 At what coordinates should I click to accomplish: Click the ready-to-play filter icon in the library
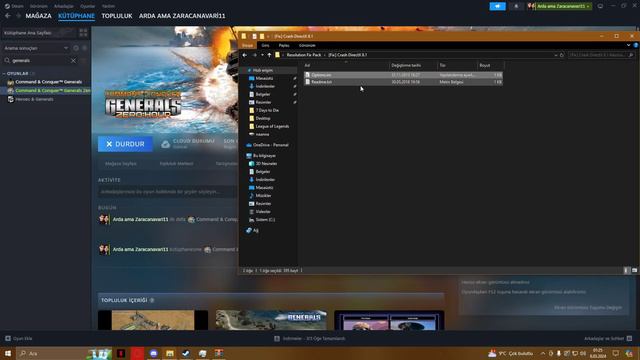[84, 48]
